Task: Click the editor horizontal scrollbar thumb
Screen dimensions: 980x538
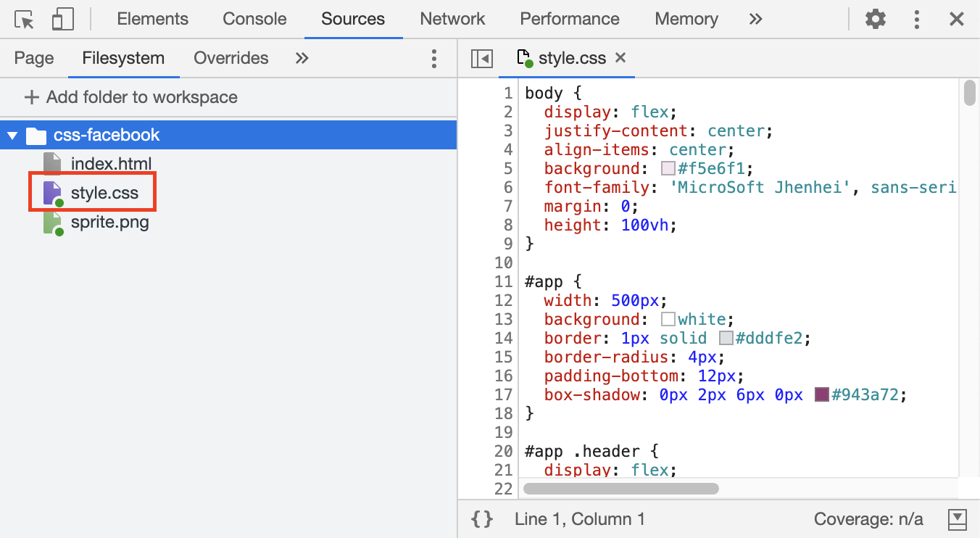Action: [x=620, y=489]
